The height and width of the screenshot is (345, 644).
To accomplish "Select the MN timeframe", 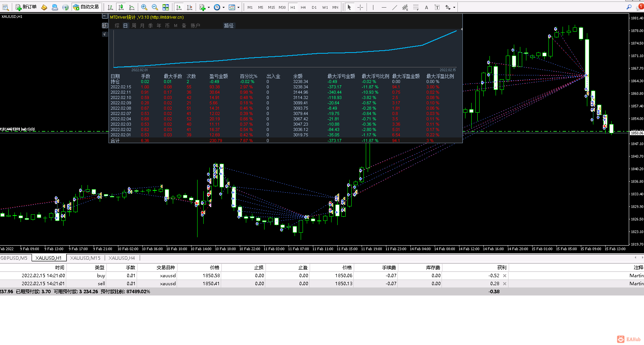I will point(335,7).
